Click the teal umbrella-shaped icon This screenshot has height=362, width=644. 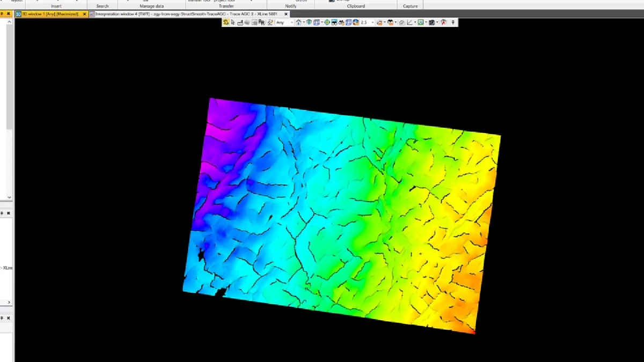(x=309, y=23)
